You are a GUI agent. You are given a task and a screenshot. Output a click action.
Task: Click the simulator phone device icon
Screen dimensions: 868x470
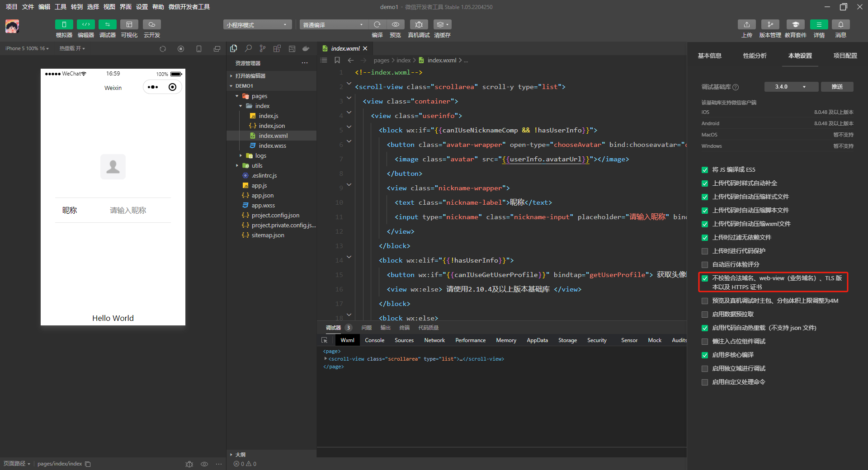[199, 49]
